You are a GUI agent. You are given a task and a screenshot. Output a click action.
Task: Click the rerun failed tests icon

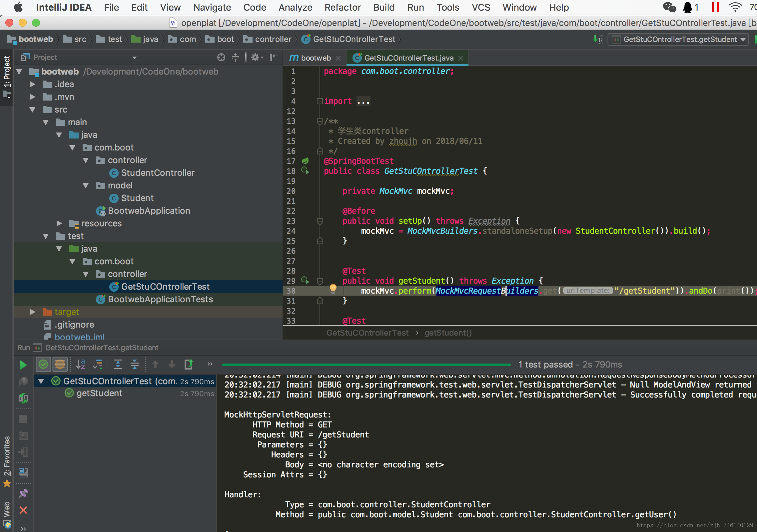click(23, 381)
